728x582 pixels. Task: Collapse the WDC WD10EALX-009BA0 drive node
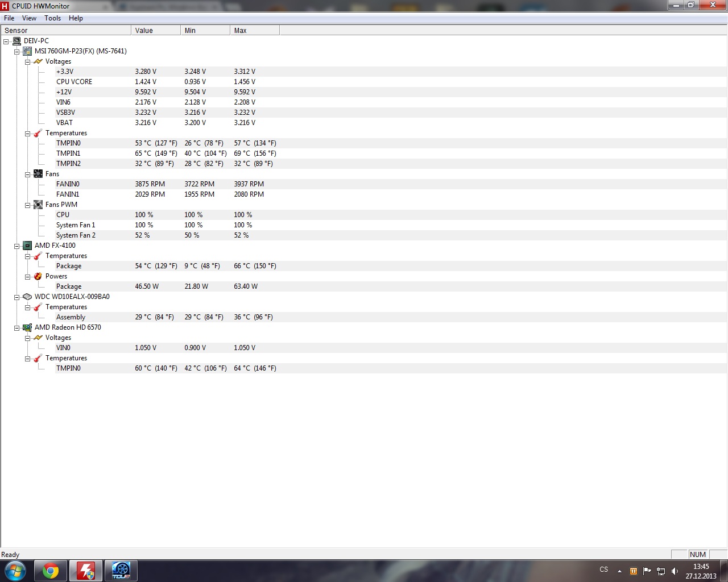(x=17, y=297)
